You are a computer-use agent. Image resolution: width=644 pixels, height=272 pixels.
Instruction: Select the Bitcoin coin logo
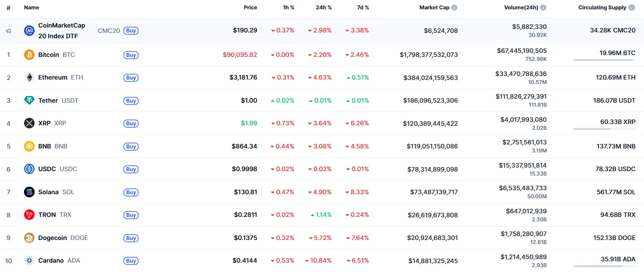click(29, 55)
